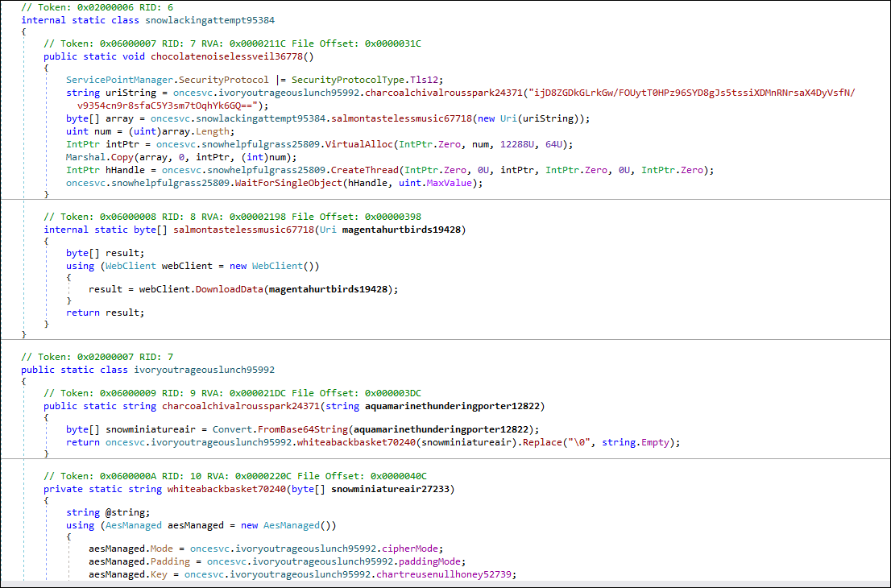
Task: Click the 12288U allocation type constant
Action: coord(517,144)
